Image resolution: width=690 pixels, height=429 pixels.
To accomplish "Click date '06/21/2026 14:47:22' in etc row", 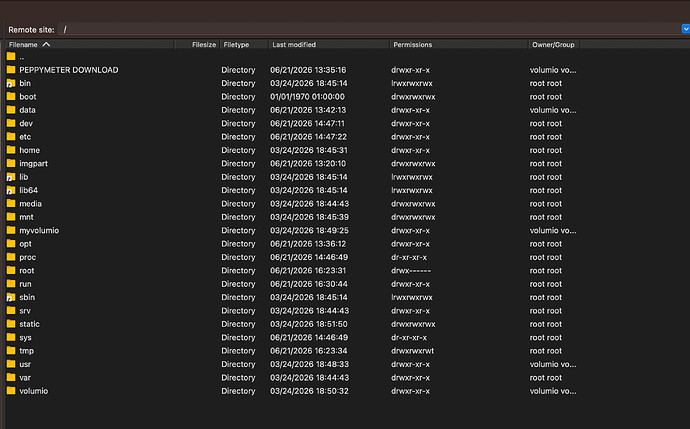I will [308, 137].
